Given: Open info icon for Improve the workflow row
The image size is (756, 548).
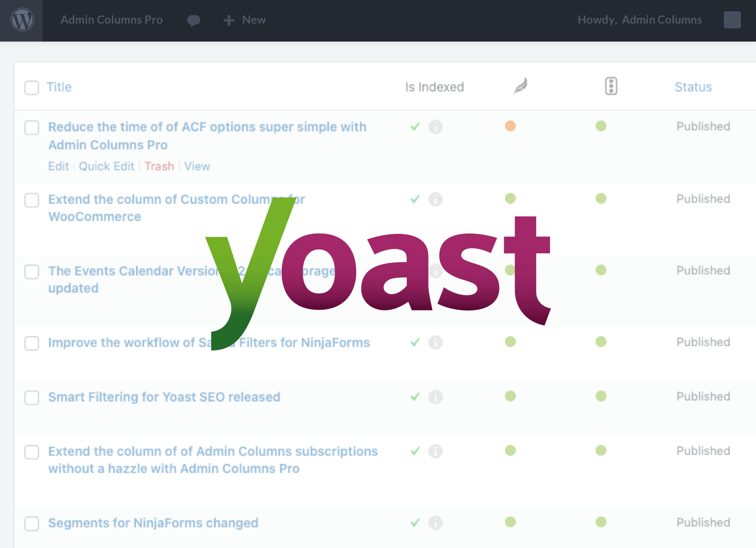Looking at the screenshot, I should [x=436, y=342].
